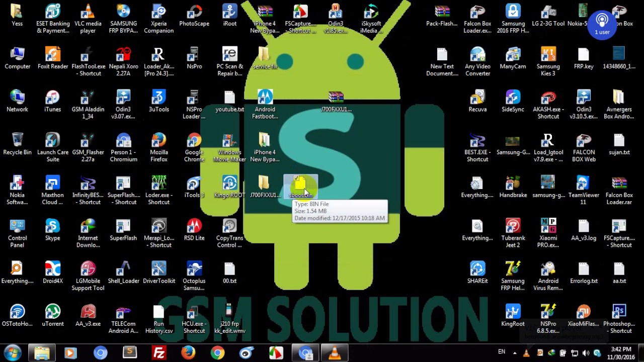Select the Handbrake desktop icon
Screen dimensions: 644x362
coord(513,187)
